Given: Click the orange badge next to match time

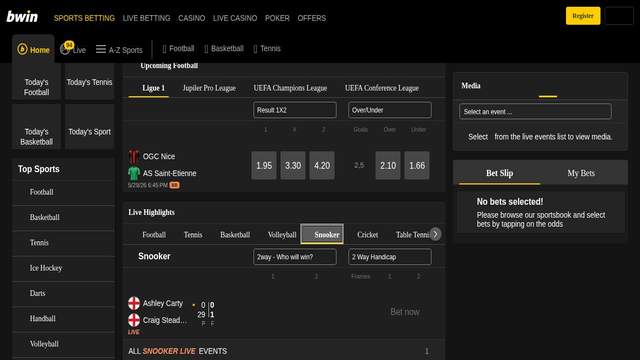Looking at the screenshot, I should [x=174, y=185].
